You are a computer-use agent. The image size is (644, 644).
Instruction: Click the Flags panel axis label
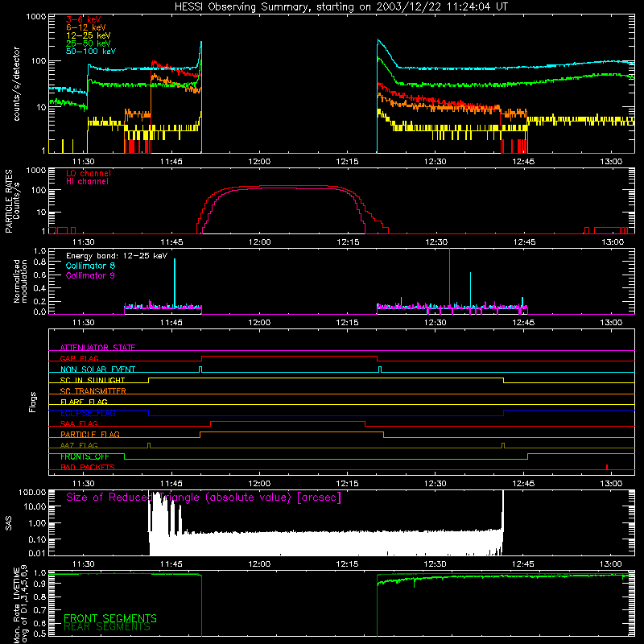(33, 402)
